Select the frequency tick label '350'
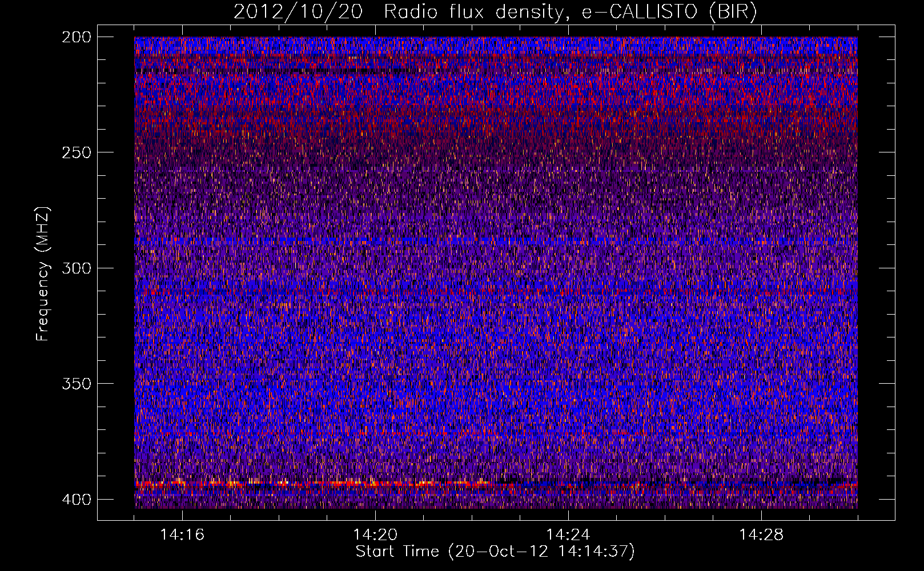 [x=77, y=383]
